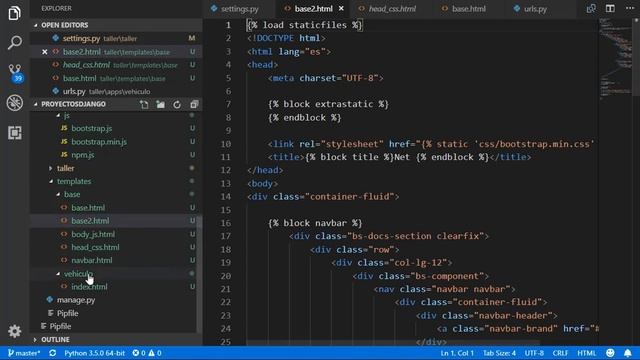
Task: Change Tab Size: 4 indentation setting
Action: point(499,353)
